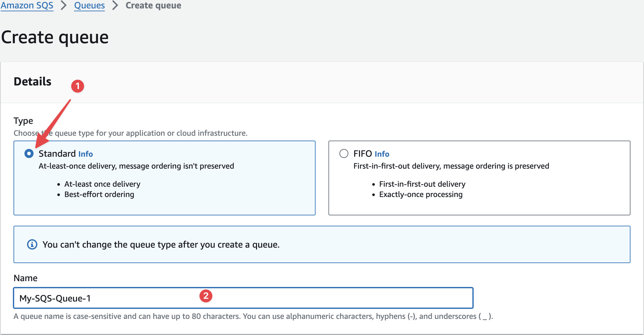
Task: Click the 'Best-effort ordering' bullet text
Action: coord(99,194)
